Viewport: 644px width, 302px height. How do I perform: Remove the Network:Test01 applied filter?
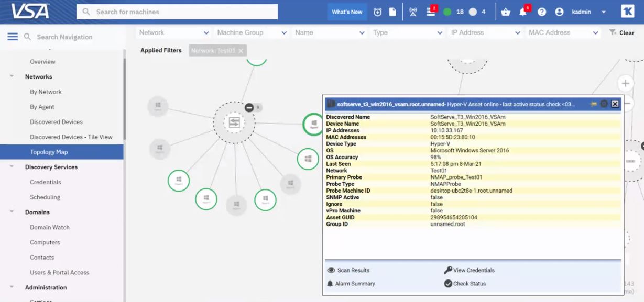[241, 50]
